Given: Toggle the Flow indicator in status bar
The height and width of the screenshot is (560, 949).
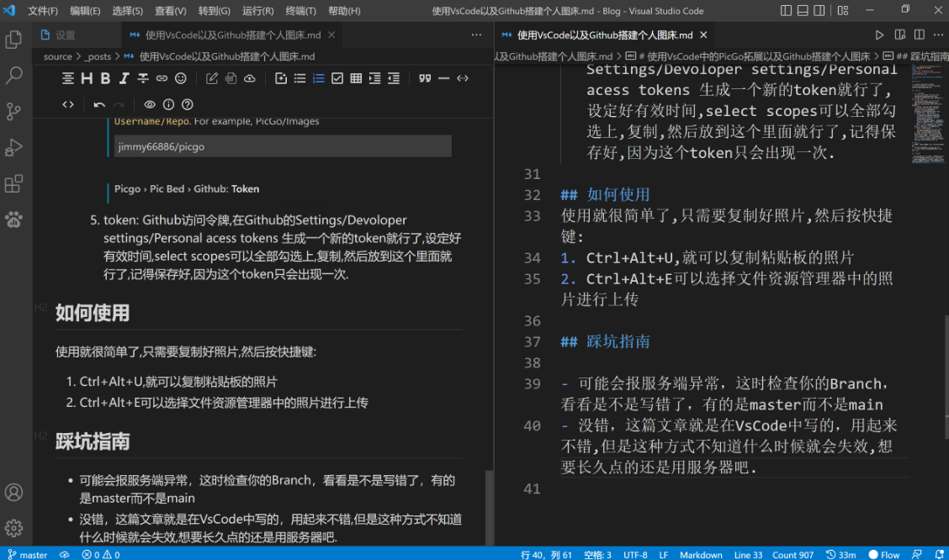Looking at the screenshot, I should [x=883, y=555].
